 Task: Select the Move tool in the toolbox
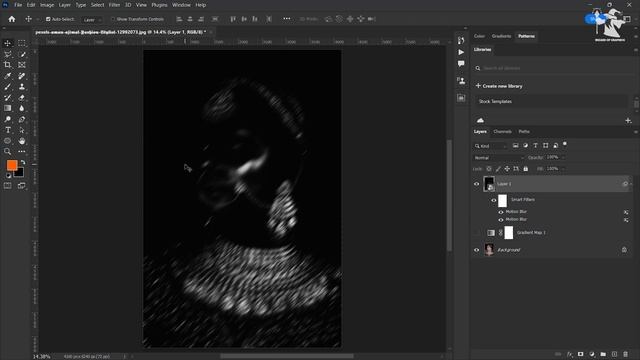tap(7, 43)
